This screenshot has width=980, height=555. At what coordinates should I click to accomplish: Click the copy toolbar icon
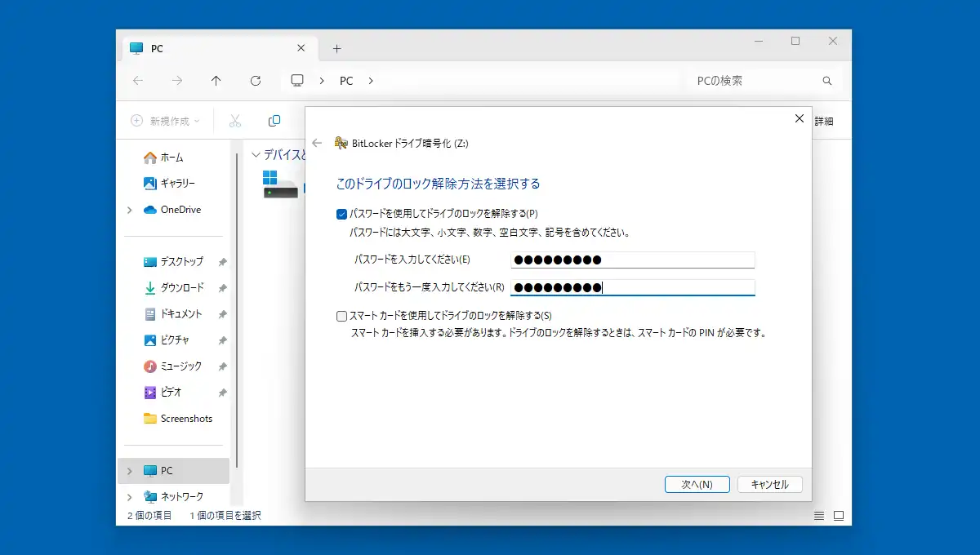(x=274, y=121)
